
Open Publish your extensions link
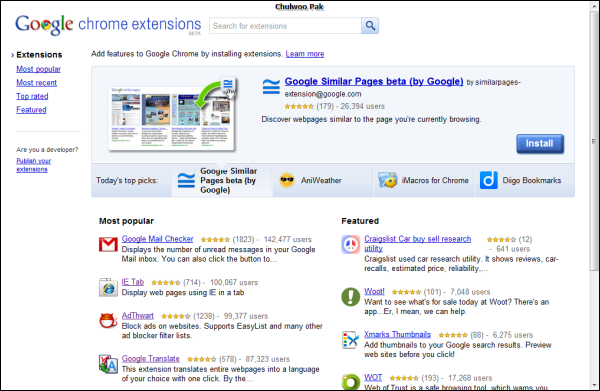coord(33,165)
